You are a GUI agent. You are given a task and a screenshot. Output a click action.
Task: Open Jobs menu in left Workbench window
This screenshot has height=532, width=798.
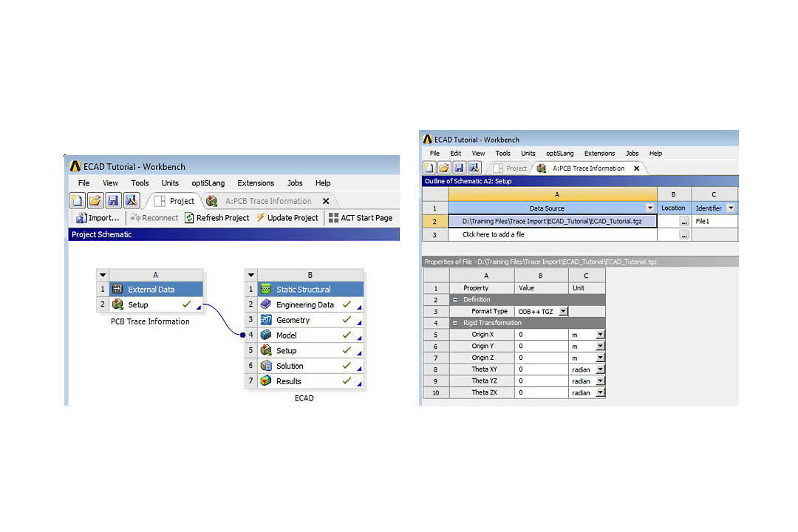point(295,183)
